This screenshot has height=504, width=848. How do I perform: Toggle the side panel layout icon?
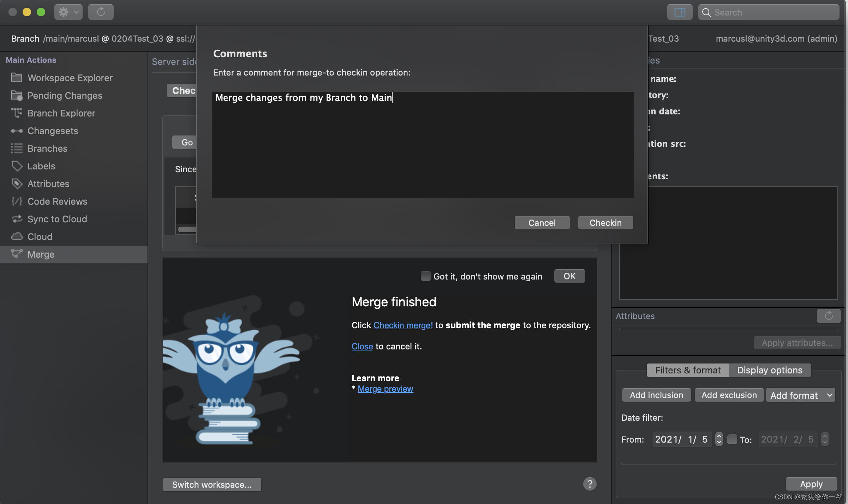click(680, 12)
